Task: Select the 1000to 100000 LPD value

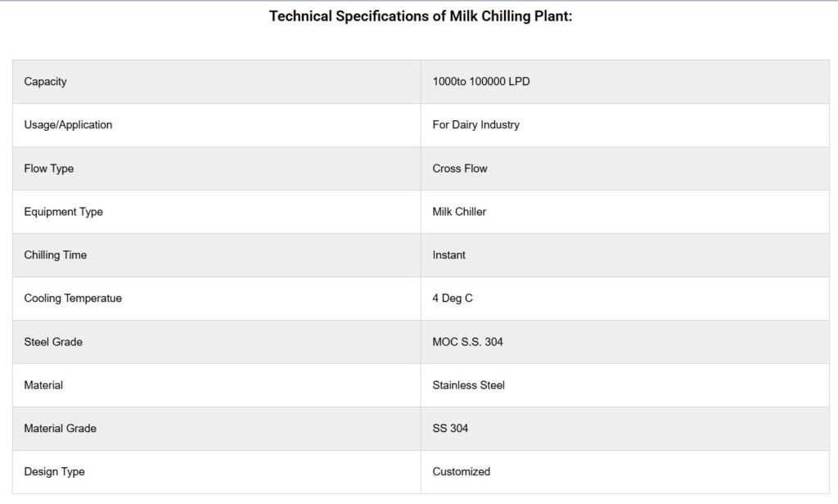Action: click(481, 82)
